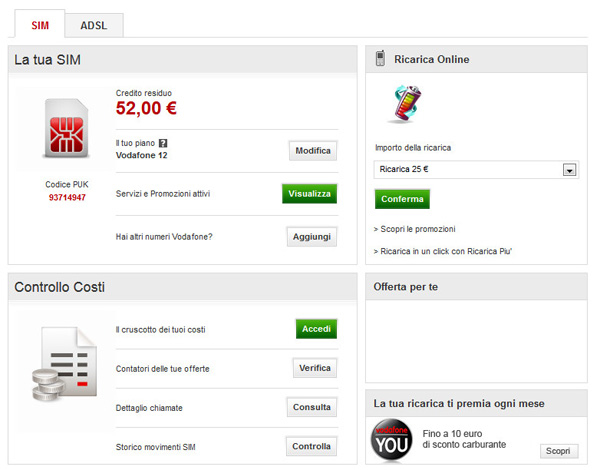The width and height of the screenshot is (600, 470).
Task: Click Verifica for offer counters
Action: pos(314,368)
